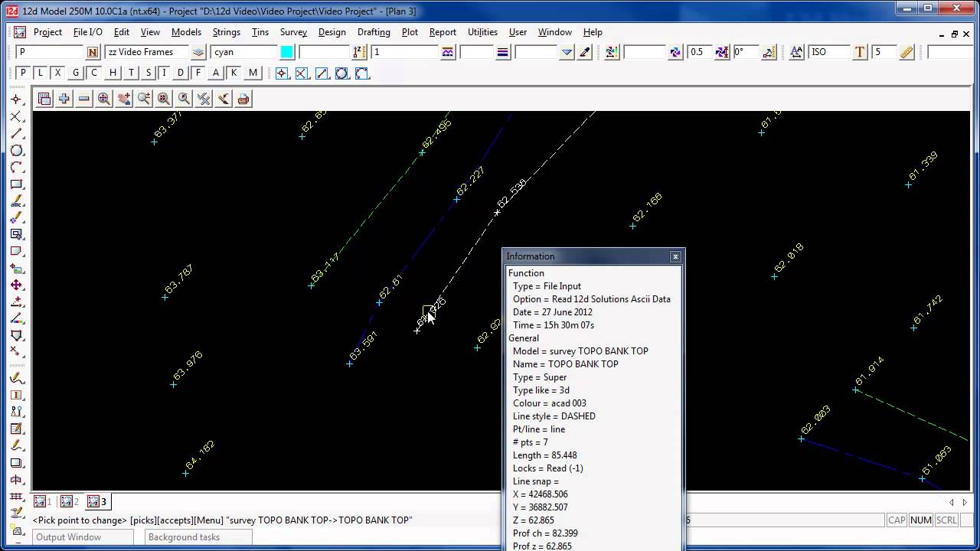This screenshot has width=980, height=551.
Task: Click the fit view magnifier icon
Action: (164, 99)
